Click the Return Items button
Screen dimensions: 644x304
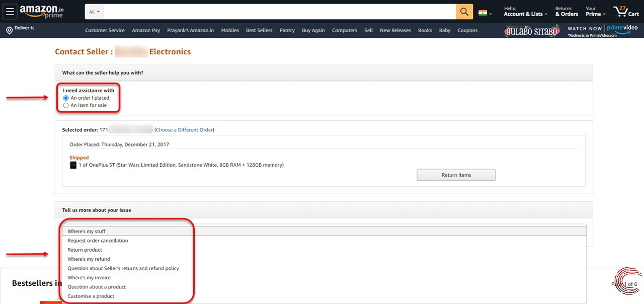click(x=456, y=175)
